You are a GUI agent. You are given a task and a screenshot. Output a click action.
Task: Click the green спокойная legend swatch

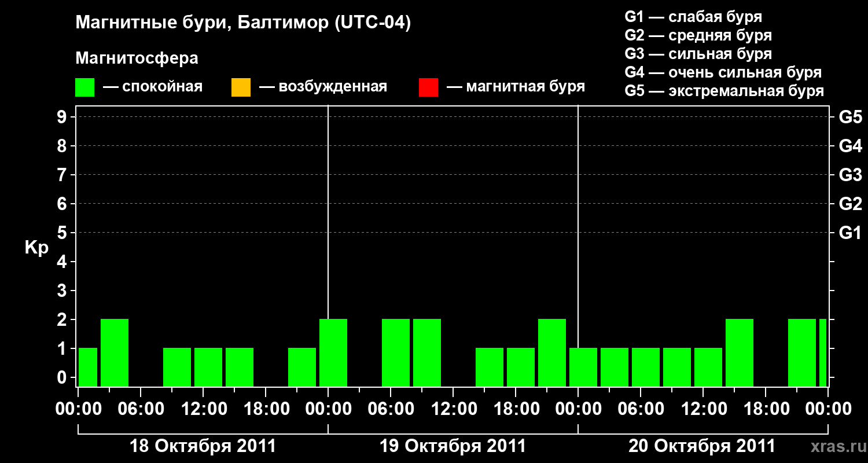click(x=85, y=87)
